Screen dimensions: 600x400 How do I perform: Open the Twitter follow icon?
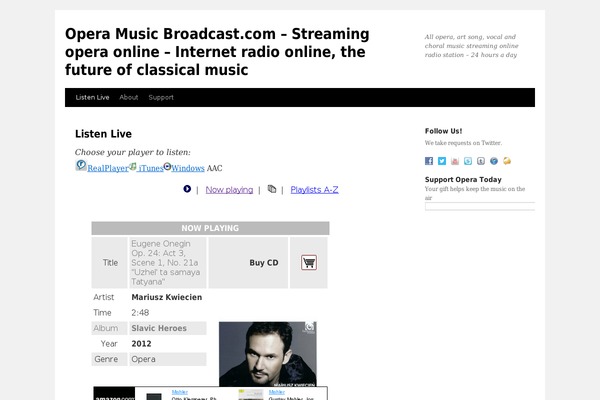tap(442, 161)
